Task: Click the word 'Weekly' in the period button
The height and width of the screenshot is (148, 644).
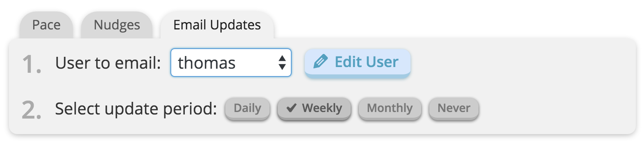Action: click(322, 108)
